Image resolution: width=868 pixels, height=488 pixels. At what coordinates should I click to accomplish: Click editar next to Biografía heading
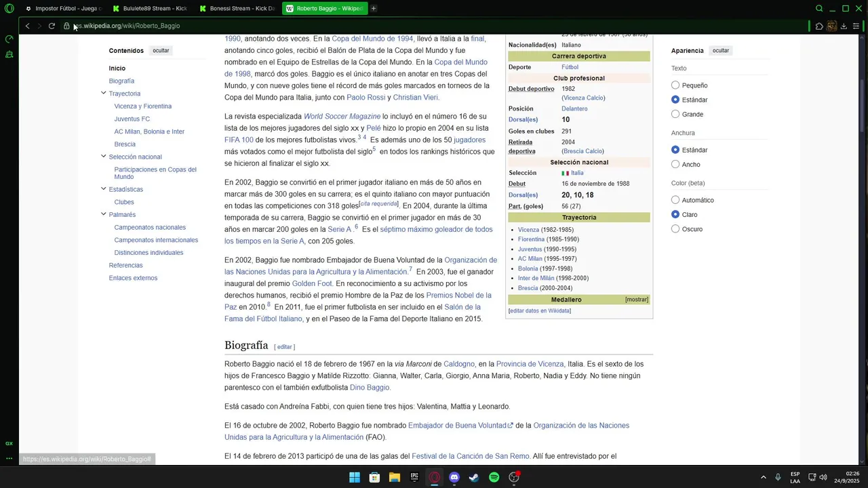[285, 347]
